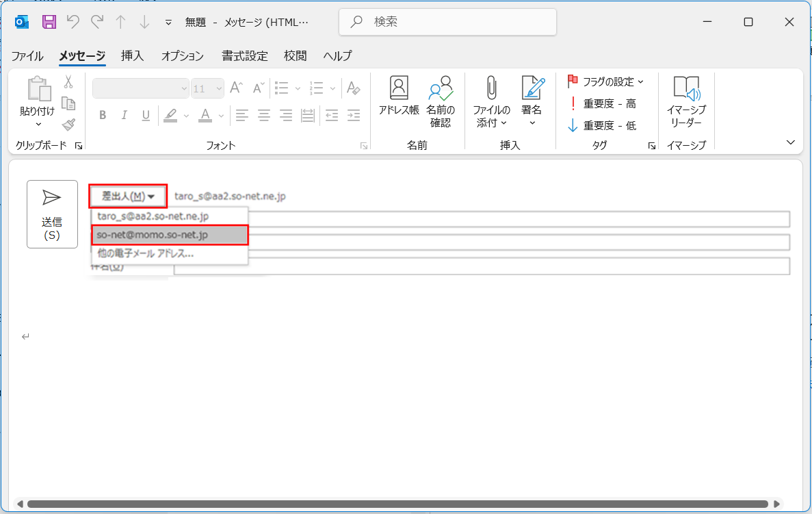The image size is (812, 514).
Task: Set High Importance (重要度 - 高)
Action: click(602, 103)
